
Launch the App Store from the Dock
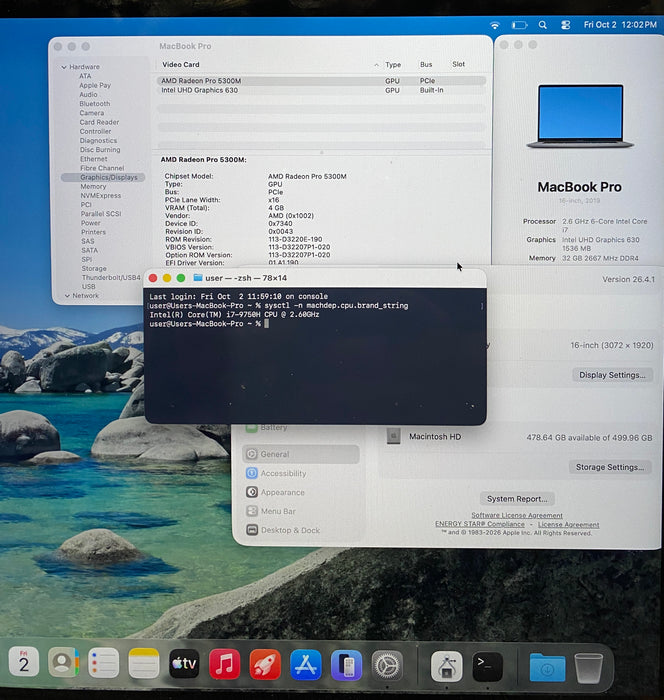coord(305,665)
